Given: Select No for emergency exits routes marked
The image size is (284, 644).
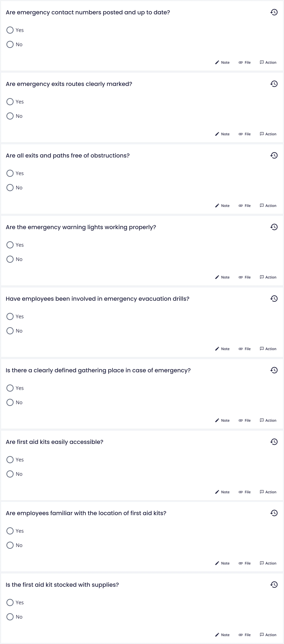Looking at the screenshot, I should [x=10, y=116].
